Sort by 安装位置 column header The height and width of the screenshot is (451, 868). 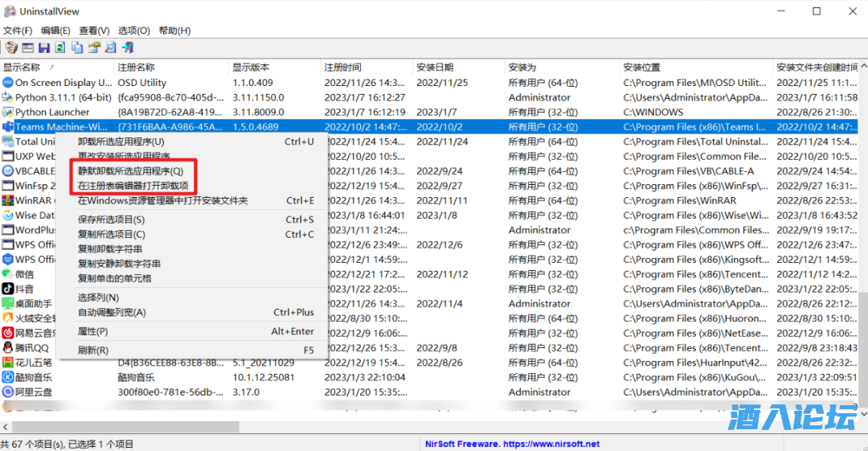pyautogui.click(x=696, y=68)
